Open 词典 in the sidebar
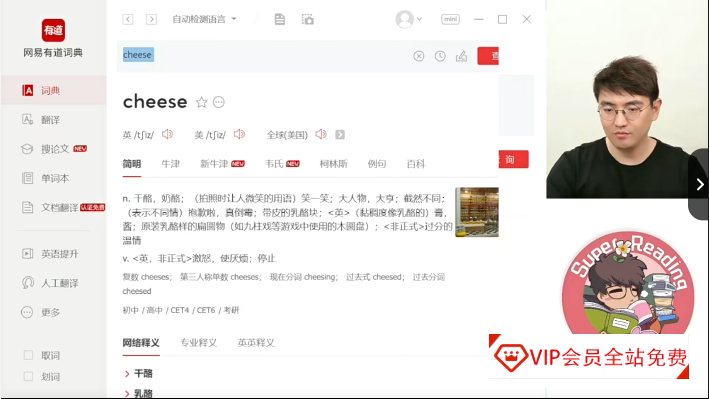 53,90
